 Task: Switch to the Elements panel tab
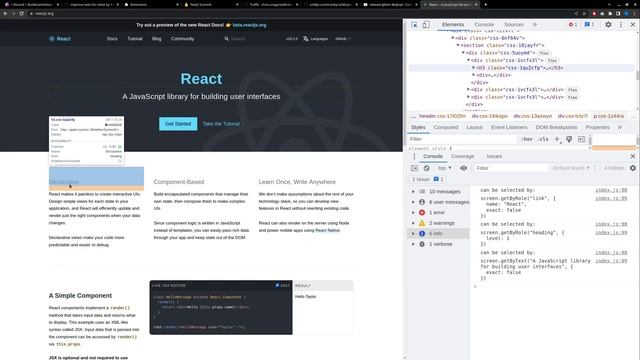pos(453,25)
